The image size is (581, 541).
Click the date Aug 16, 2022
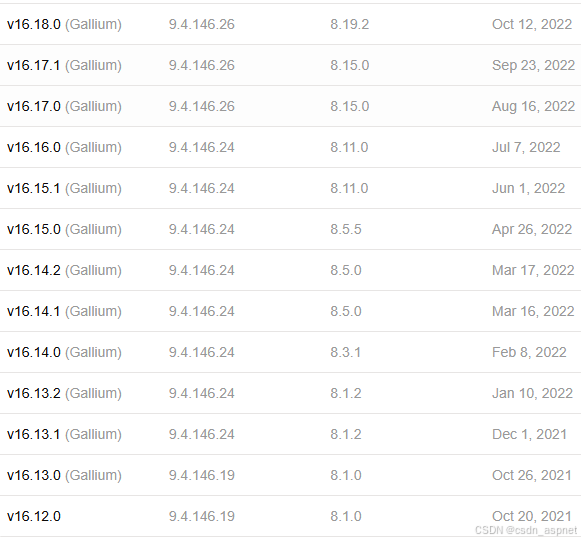coord(533,107)
